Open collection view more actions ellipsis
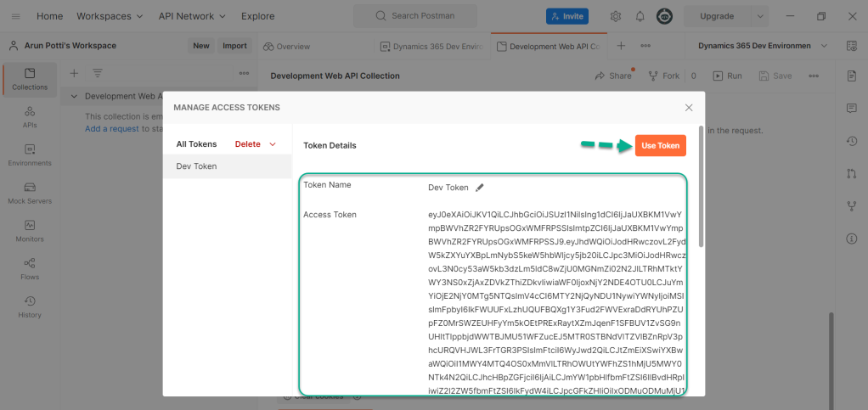This screenshot has width=868, height=410. 814,76
